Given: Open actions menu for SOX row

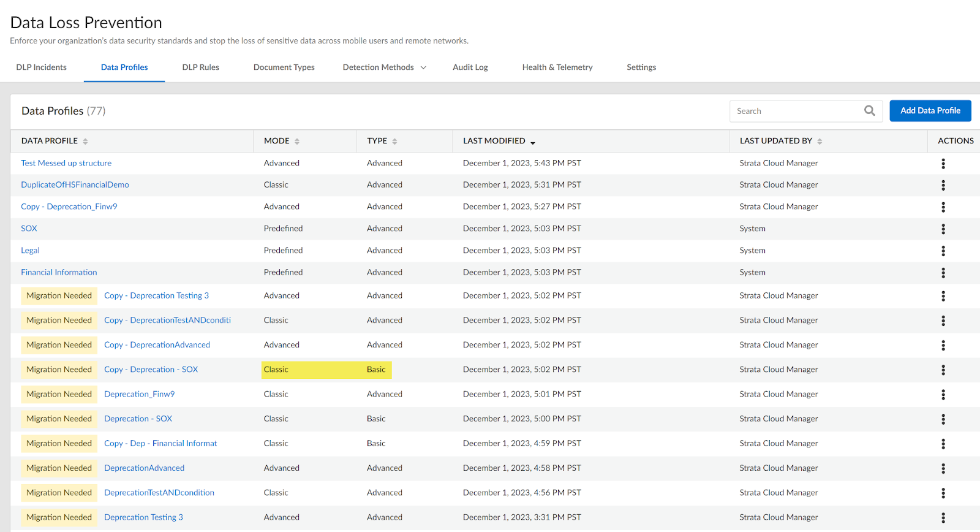Looking at the screenshot, I should (943, 229).
